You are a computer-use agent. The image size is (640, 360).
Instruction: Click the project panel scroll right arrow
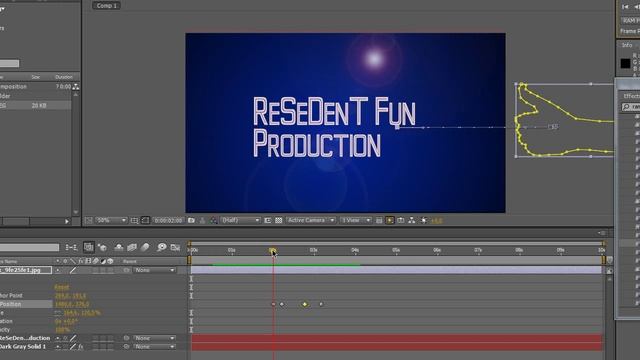coord(67,221)
